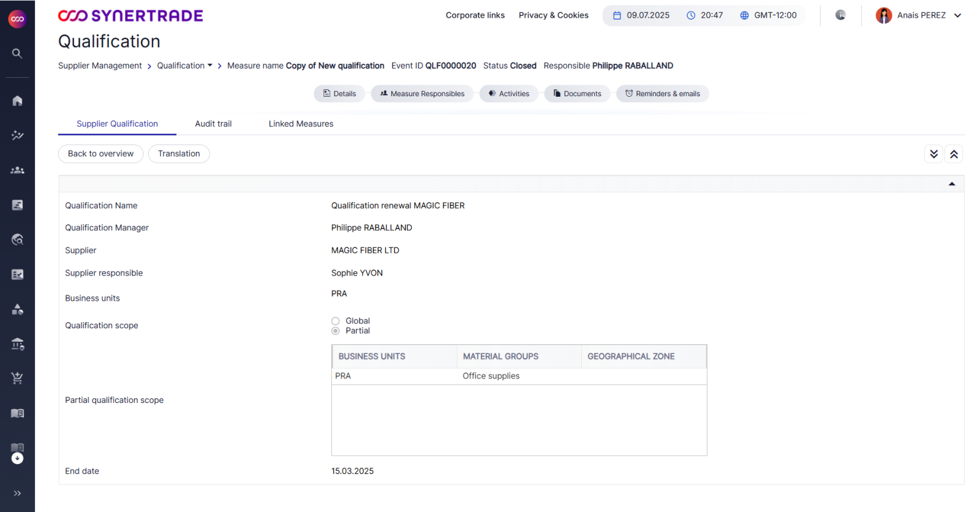Click the Synertrade logo icon in sidebar
This screenshot has height=512, width=980.
17,19
